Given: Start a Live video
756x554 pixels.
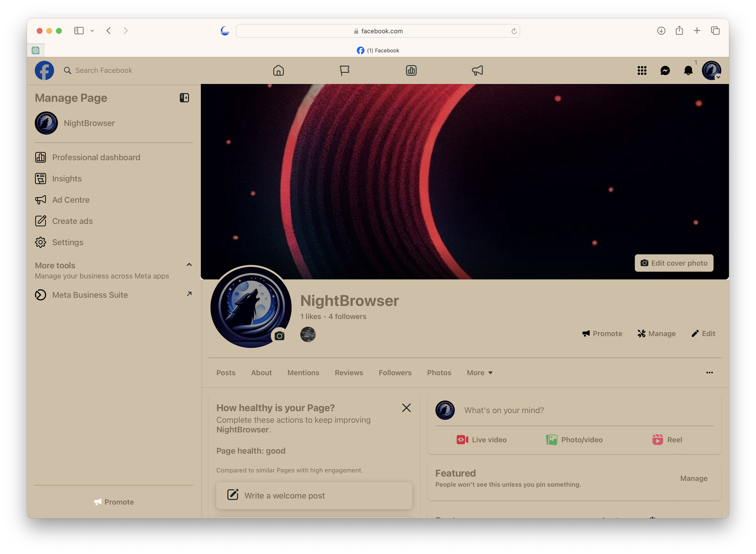Looking at the screenshot, I should (482, 440).
